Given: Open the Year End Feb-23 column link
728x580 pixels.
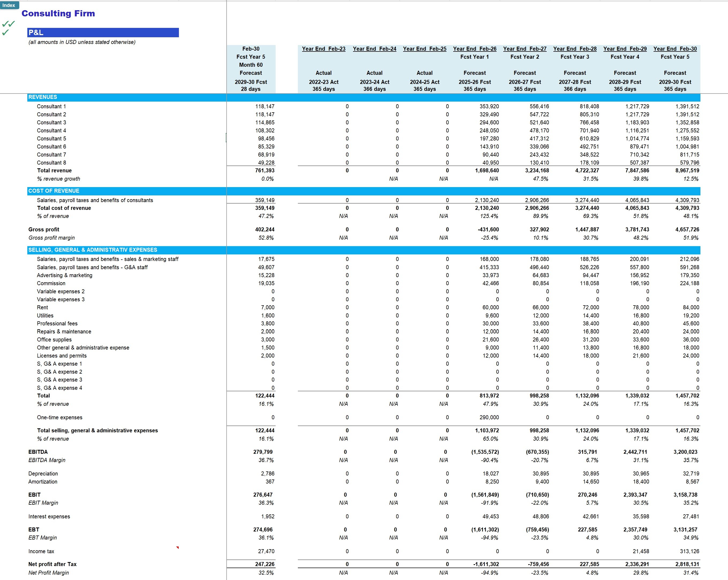Looking at the screenshot, I should [x=324, y=49].
